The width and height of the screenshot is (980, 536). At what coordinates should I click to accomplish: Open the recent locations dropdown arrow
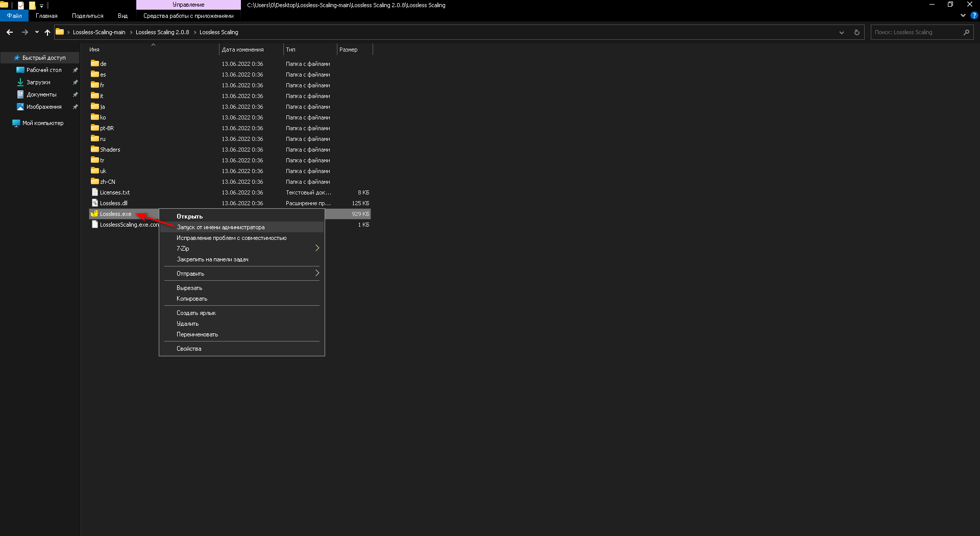coord(37,32)
